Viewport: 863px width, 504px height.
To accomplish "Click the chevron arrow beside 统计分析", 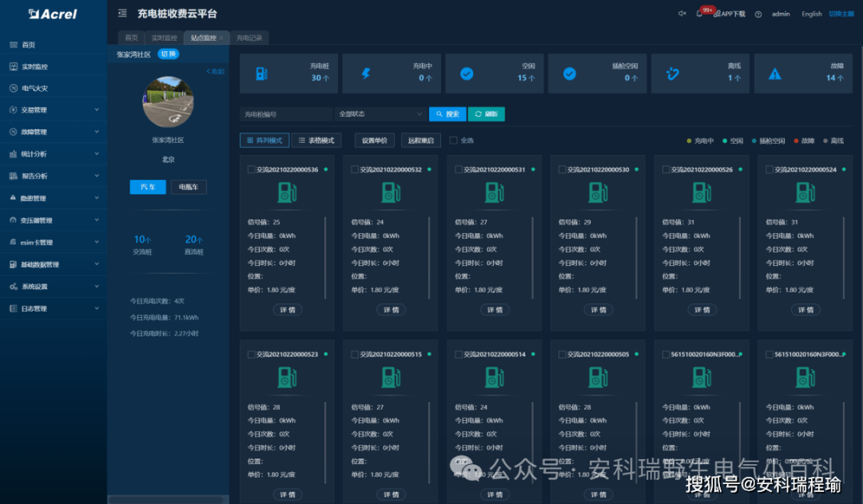I will pyautogui.click(x=97, y=154).
